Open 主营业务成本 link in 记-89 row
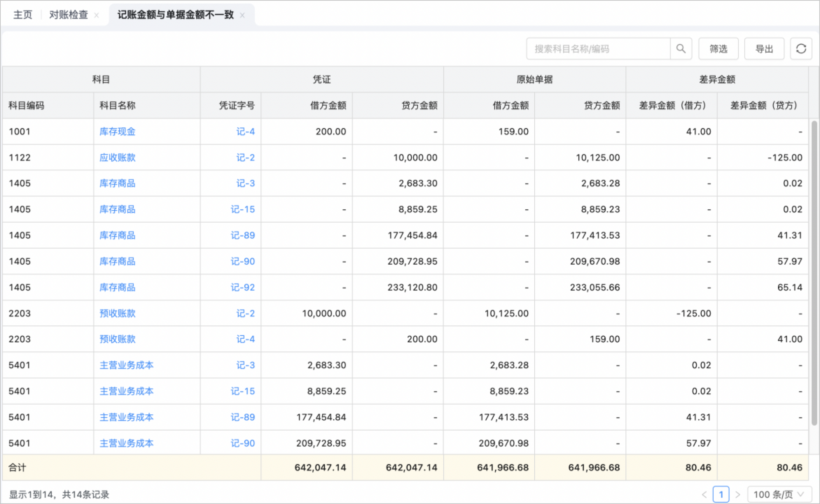820x504 pixels. point(126,417)
